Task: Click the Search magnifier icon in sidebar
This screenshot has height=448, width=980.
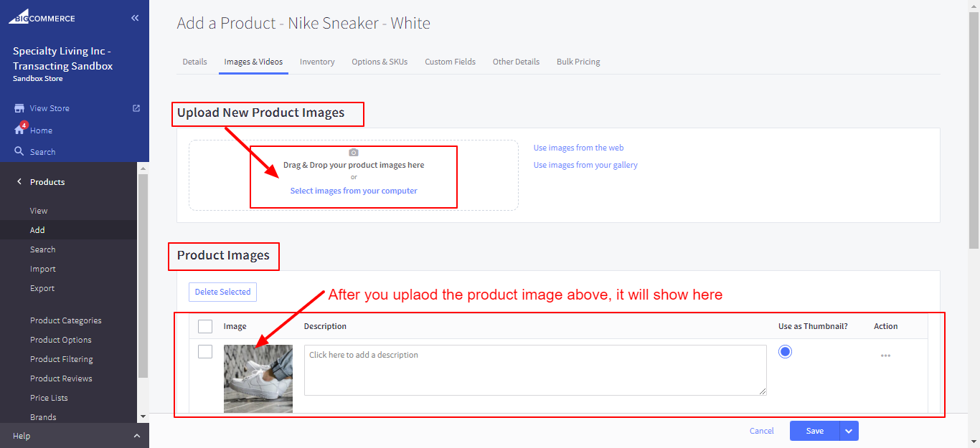Action: click(x=19, y=151)
